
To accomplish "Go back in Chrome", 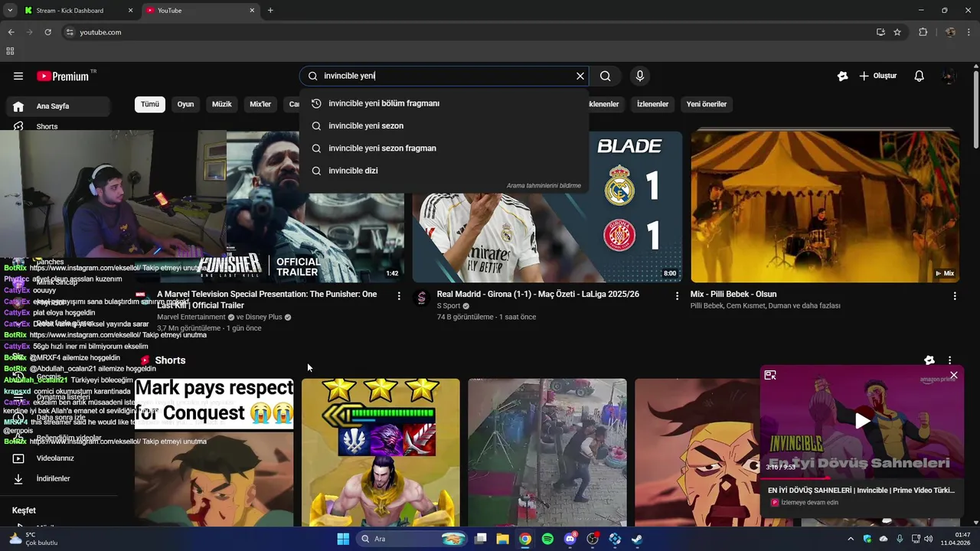I will [x=11, y=32].
